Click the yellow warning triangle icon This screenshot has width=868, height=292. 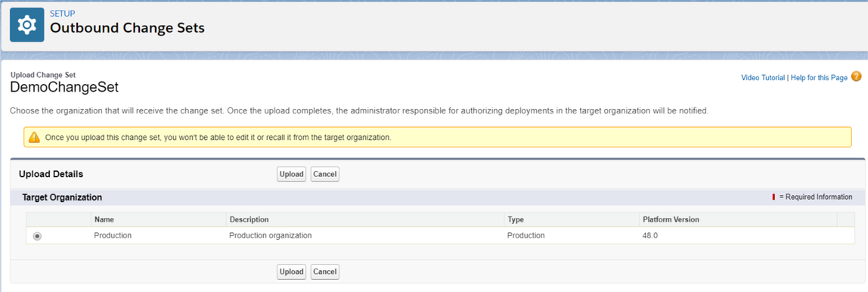coord(34,138)
